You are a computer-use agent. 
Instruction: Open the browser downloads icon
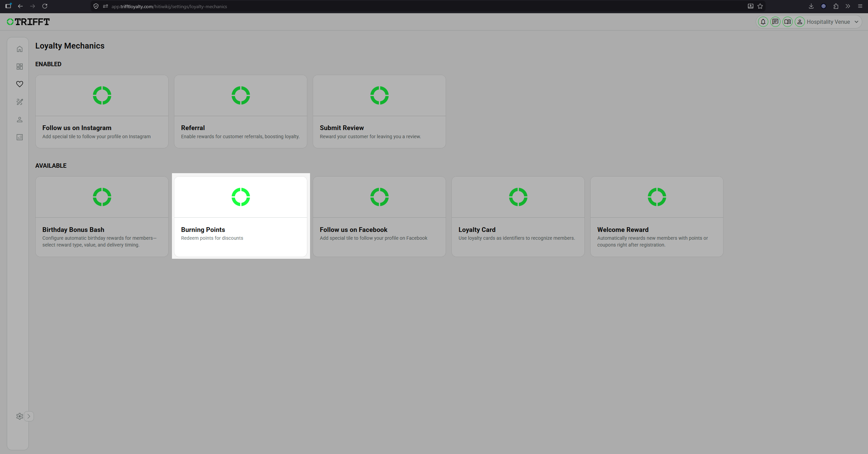tap(811, 6)
